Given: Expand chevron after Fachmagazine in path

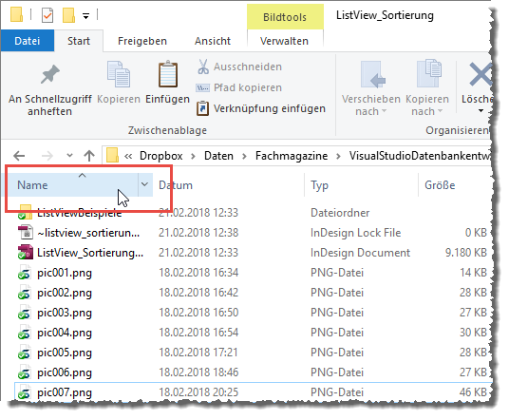Looking at the screenshot, I should [338, 156].
